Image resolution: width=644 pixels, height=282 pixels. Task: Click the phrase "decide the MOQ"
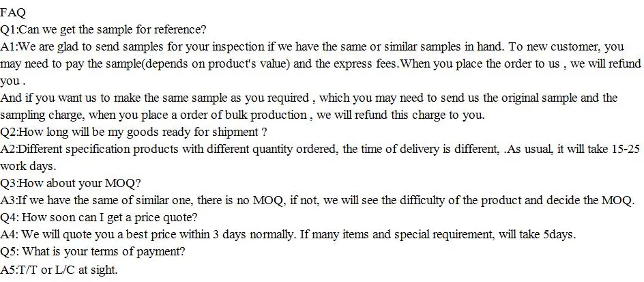[x=592, y=201]
